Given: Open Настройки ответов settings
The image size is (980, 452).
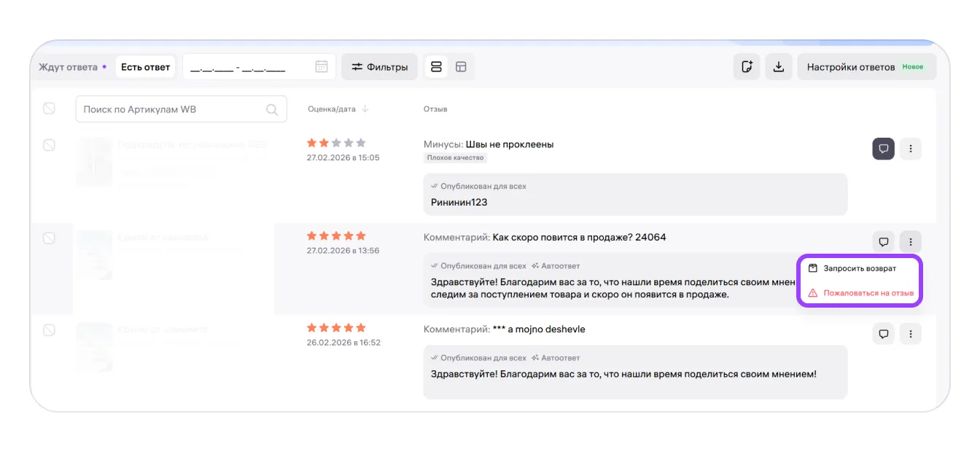Looking at the screenshot, I should 866,67.
